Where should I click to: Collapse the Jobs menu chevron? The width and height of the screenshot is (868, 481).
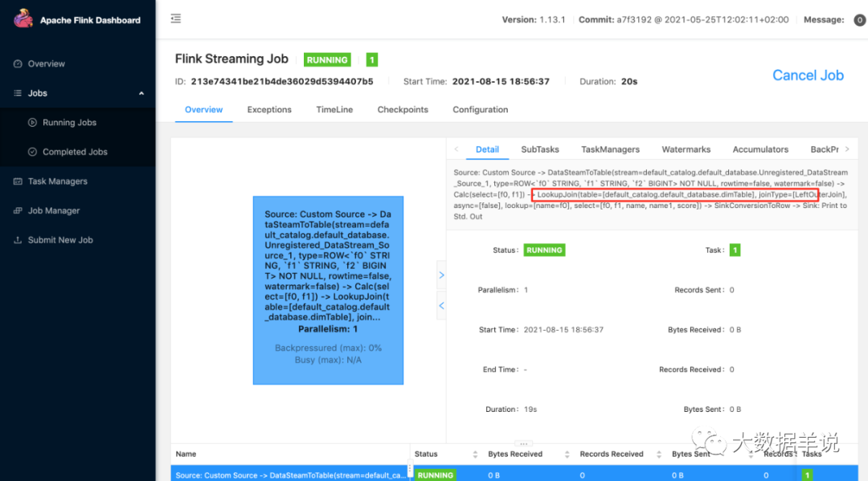pyautogui.click(x=141, y=93)
